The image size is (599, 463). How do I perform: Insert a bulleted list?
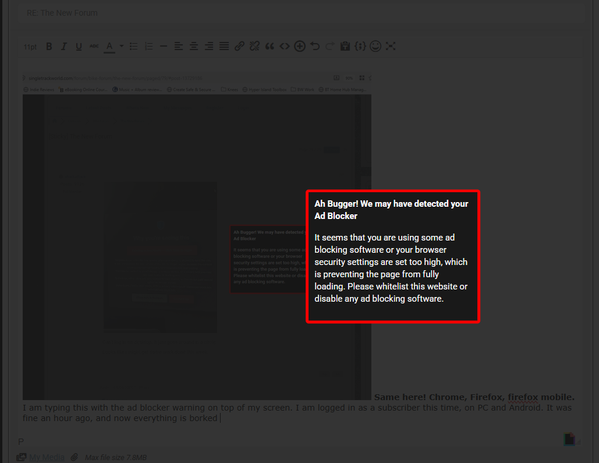(x=133, y=47)
